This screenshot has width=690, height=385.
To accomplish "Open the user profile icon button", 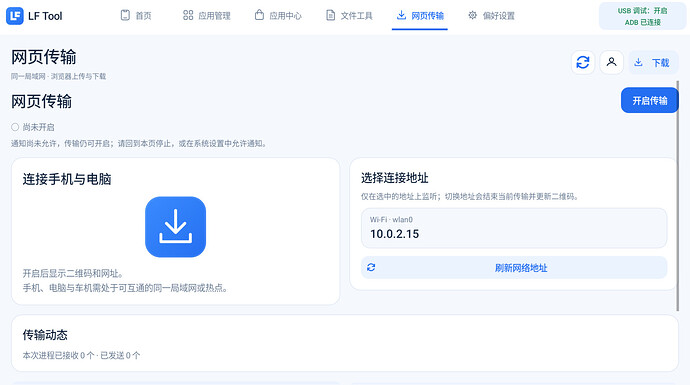I will pos(611,62).
